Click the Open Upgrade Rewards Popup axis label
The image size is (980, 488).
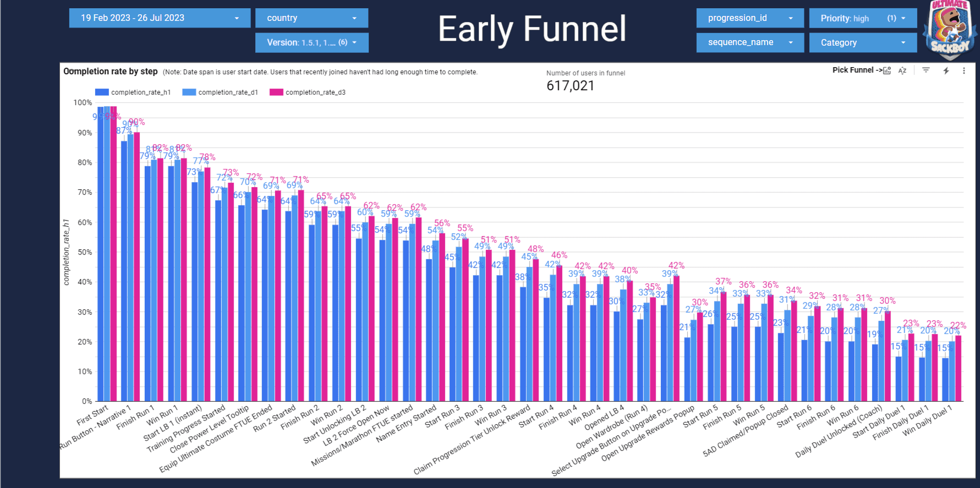(x=648, y=434)
